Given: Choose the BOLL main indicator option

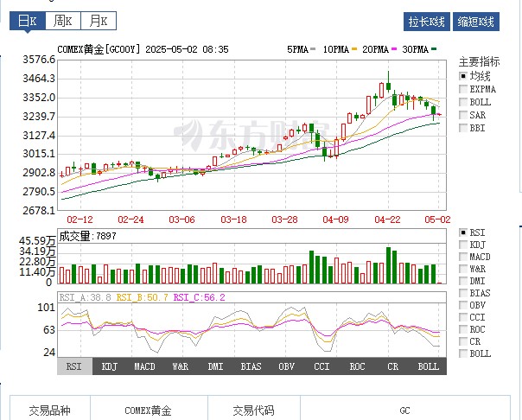Looking at the screenshot, I should pyautogui.click(x=463, y=101).
